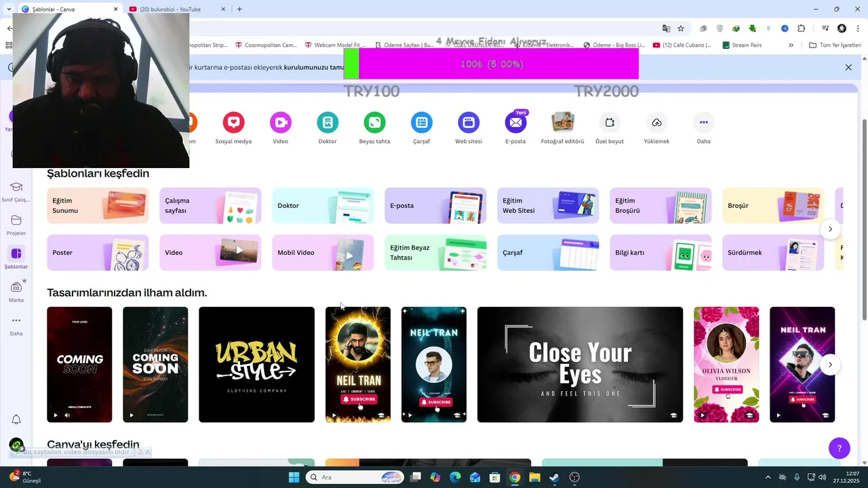The width and height of the screenshot is (868, 488).
Task: Open the sidebar Daha more menu
Action: click(x=16, y=325)
